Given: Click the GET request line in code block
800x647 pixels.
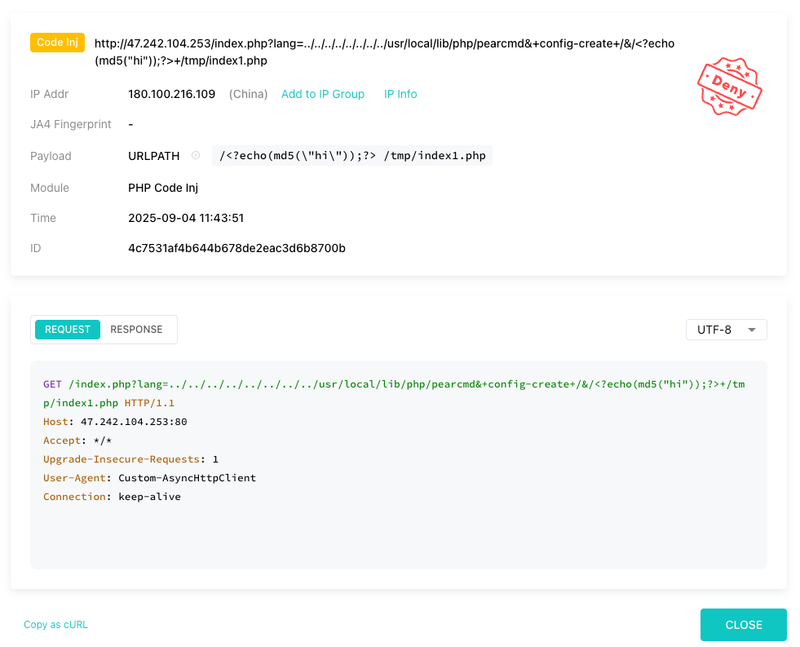Looking at the screenshot, I should 394,393.
